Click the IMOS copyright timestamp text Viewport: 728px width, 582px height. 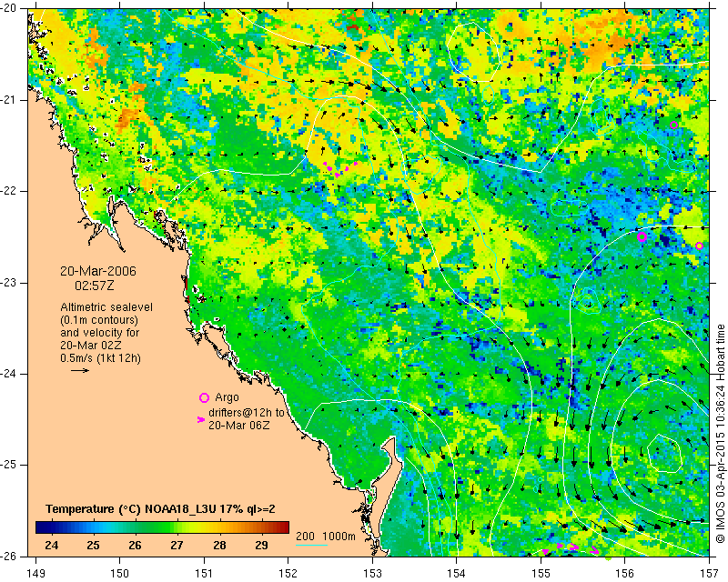[720, 434]
